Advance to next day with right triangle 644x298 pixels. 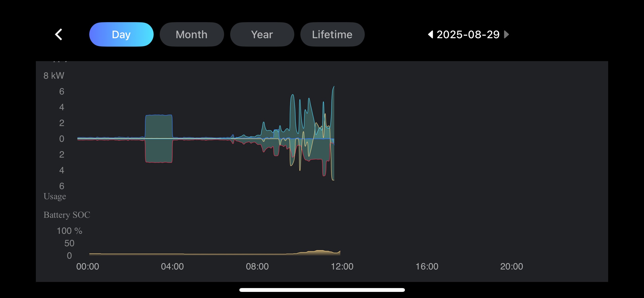506,34
